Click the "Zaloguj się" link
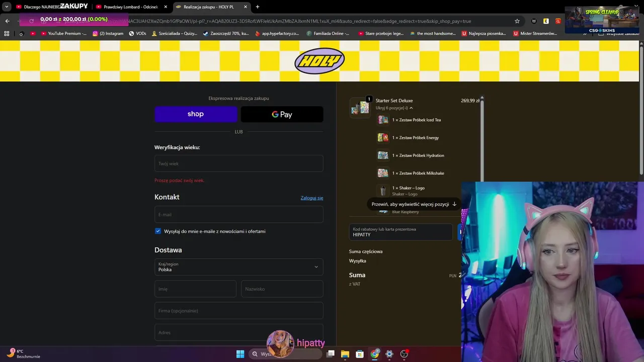Viewport: 644px width, 362px height. (312, 198)
